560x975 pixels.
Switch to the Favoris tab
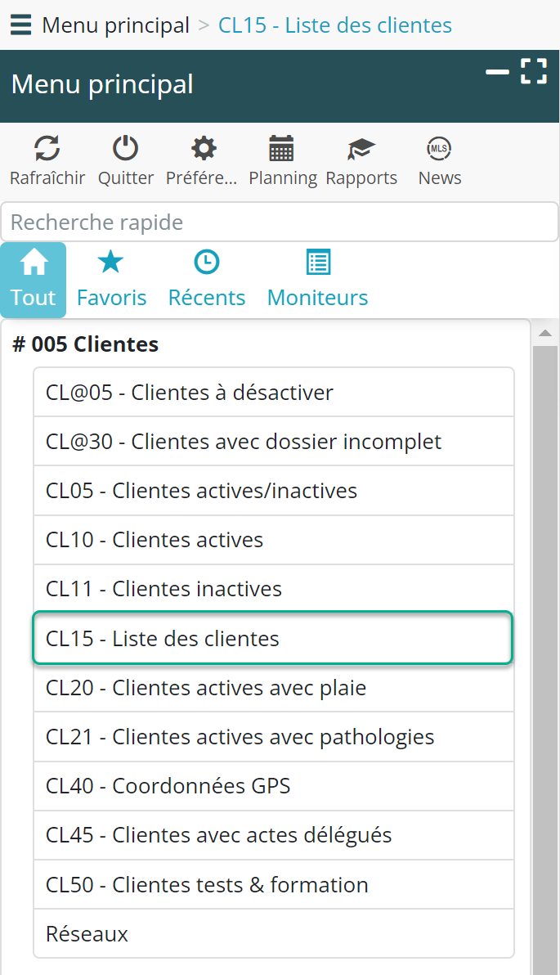pyautogui.click(x=111, y=279)
